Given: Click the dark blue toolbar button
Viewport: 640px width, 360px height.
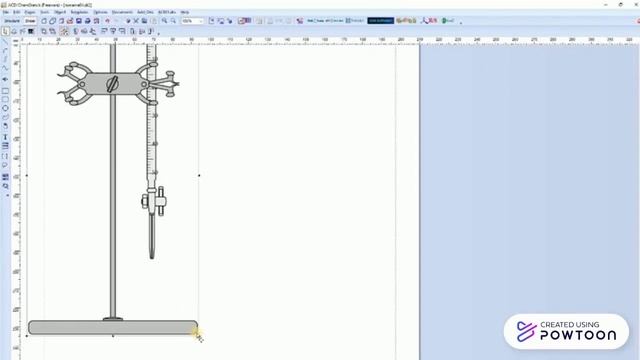Looking at the screenshot, I should (380, 20).
